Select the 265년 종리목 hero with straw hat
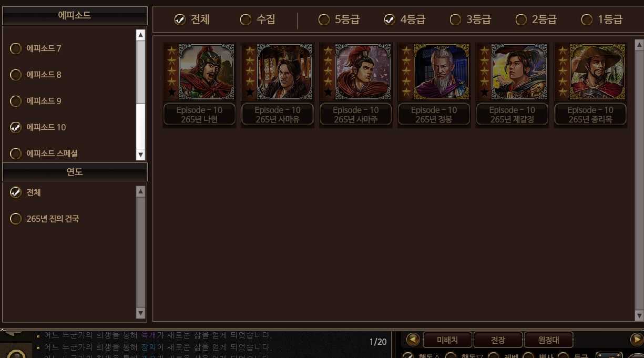644x358 pixels. pos(590,85)
